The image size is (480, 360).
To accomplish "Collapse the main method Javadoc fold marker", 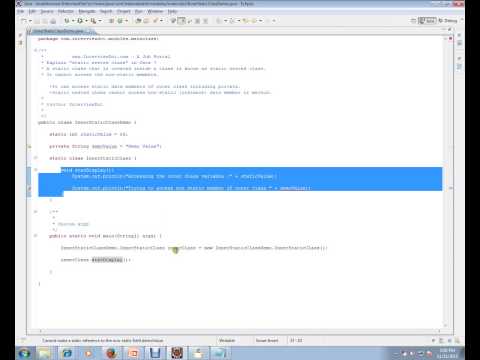I will point(35,212).
